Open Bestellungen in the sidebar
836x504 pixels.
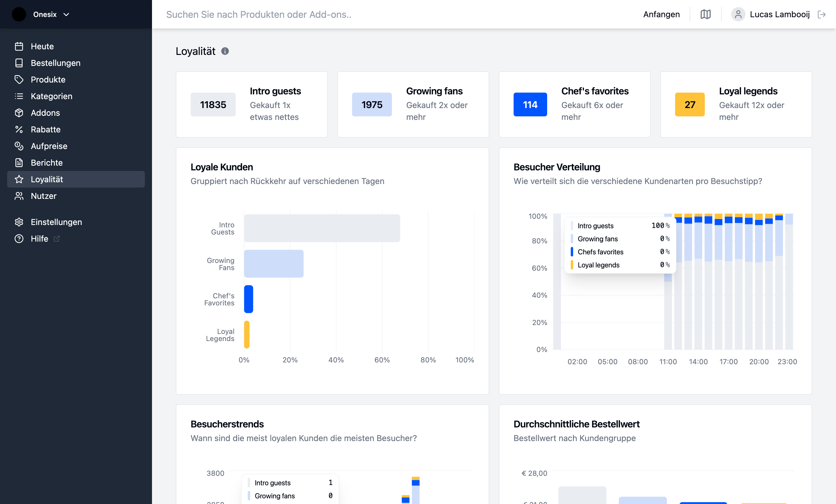(56, 63)
